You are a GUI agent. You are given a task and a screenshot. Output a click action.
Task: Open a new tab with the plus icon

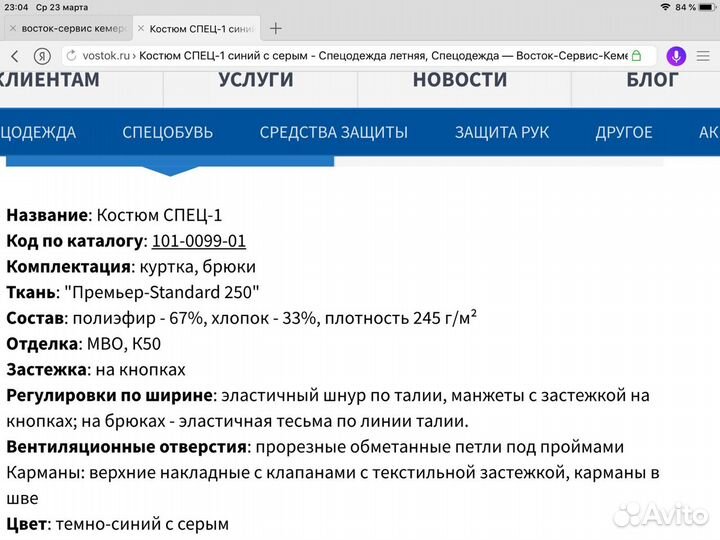pos(276,29)
